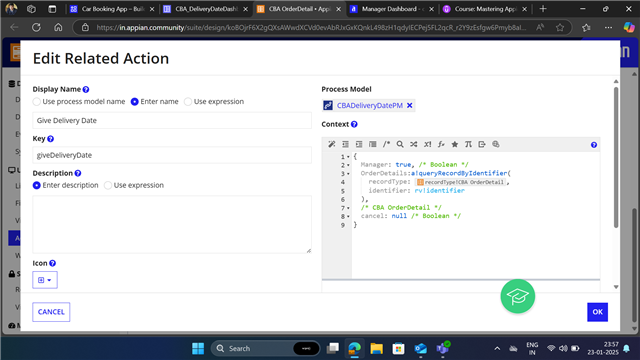
Task: Switch to Course: Mastering Appian tab
Action: [x=485, y=9]
